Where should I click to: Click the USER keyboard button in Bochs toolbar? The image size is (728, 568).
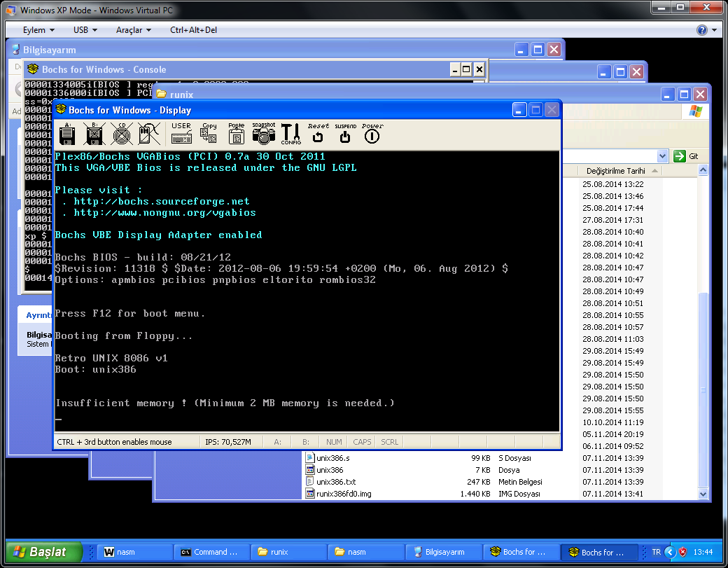coord(181,133)
